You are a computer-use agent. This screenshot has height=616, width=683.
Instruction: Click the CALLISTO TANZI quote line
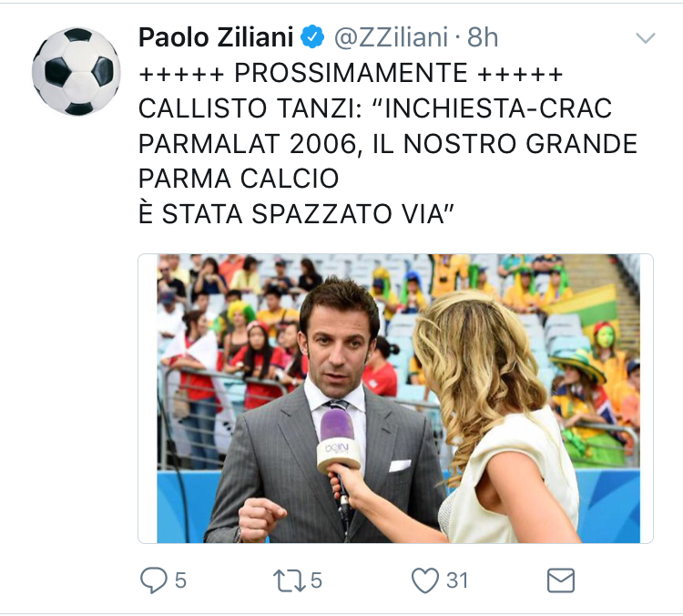click(x=375, y=108)
